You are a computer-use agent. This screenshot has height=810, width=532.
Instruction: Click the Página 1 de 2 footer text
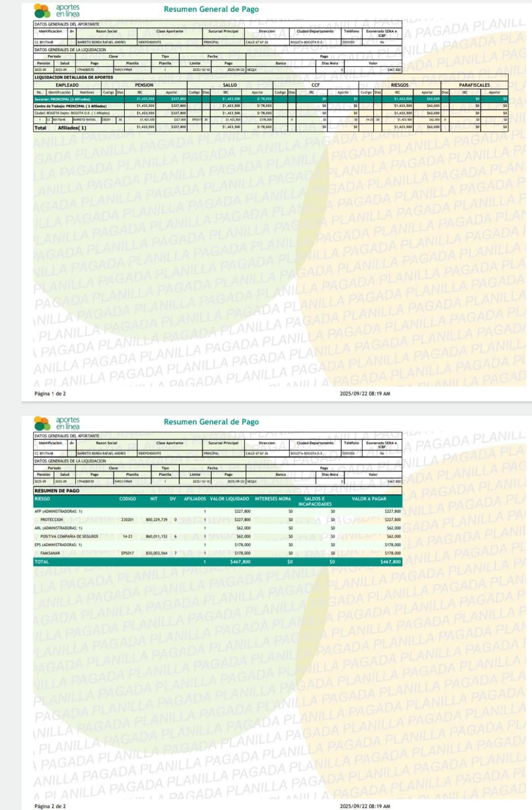point(50,394)
